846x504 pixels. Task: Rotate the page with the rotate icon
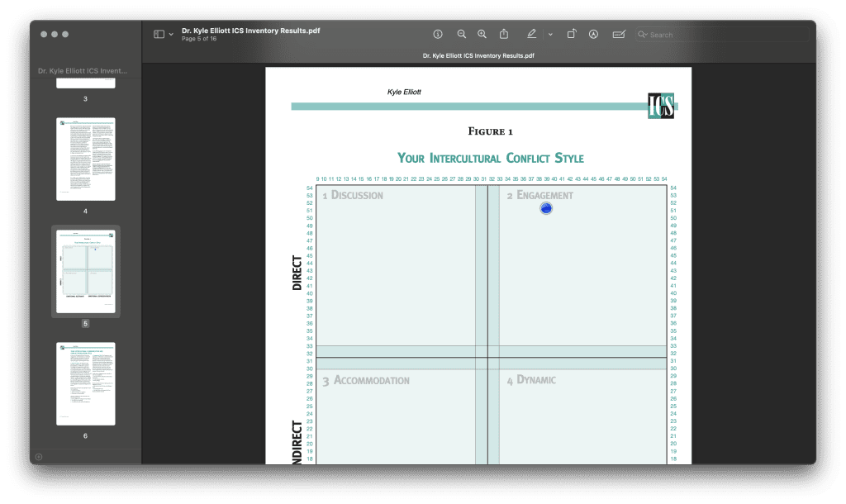572,34
